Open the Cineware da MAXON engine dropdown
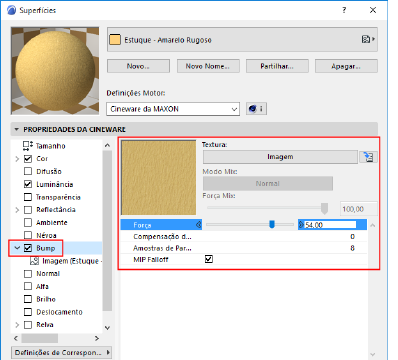398x360 pixels. point(173,109)
